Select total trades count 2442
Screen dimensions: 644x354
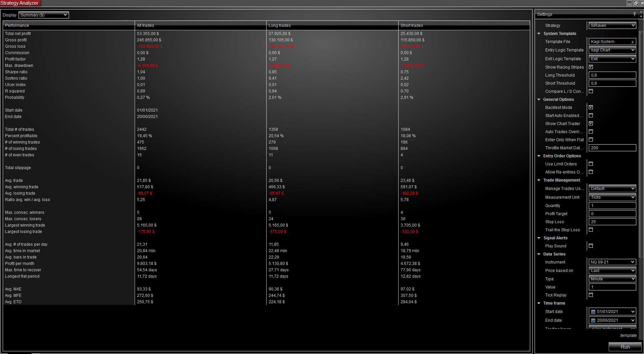click(141, 129)
